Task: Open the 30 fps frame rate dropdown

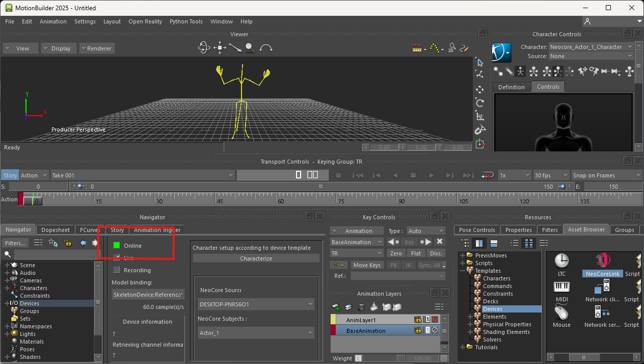Action: (551, 175)
